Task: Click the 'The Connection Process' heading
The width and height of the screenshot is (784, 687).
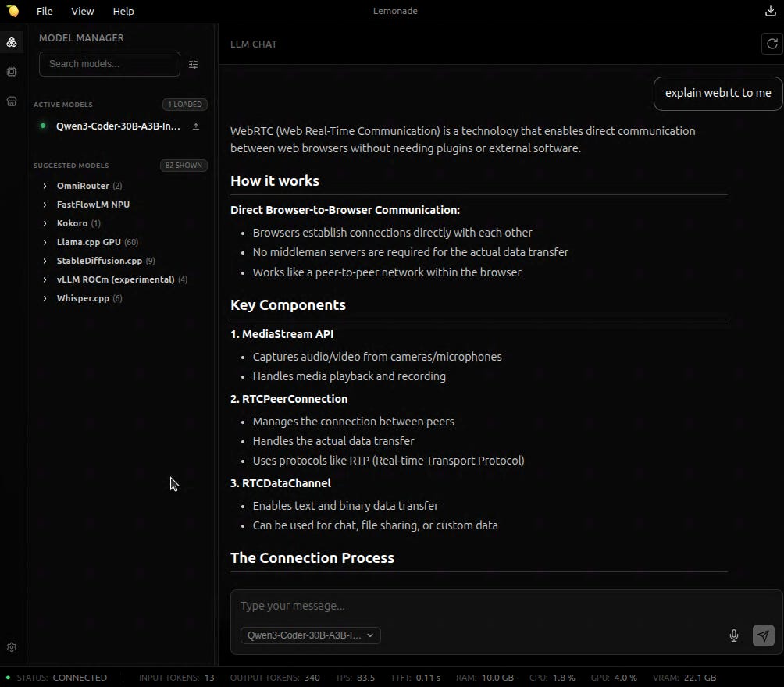Action: tap(312, 558)
